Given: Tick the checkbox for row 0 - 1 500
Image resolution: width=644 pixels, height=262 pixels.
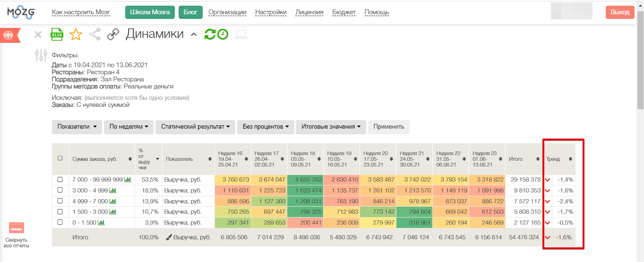Looking at the screenshot, I should (x=60, y=222).
